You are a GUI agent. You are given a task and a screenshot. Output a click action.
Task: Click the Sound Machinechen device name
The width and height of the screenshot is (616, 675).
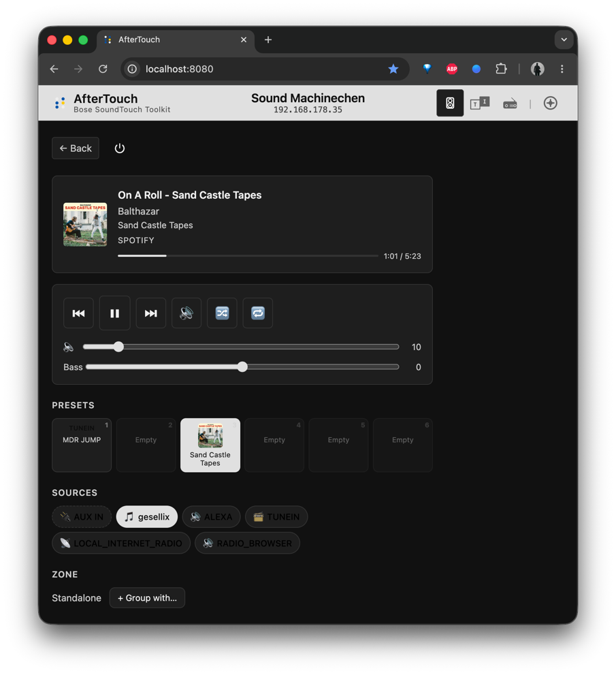[x=308, y=98]
